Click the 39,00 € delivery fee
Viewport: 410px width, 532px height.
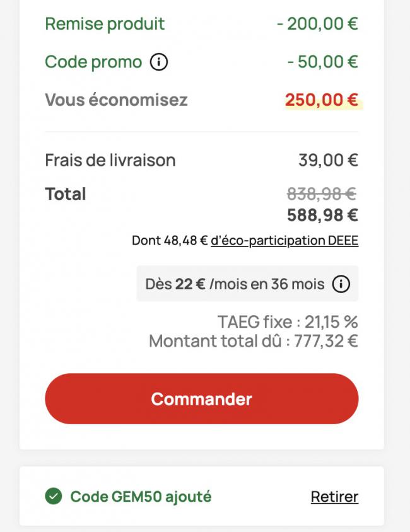(x=328, y=160)
